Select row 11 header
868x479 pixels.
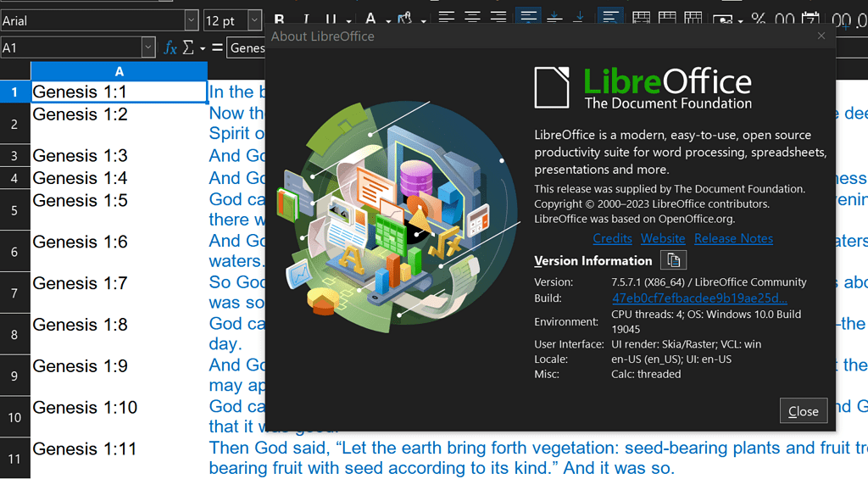tap(15, 459)
